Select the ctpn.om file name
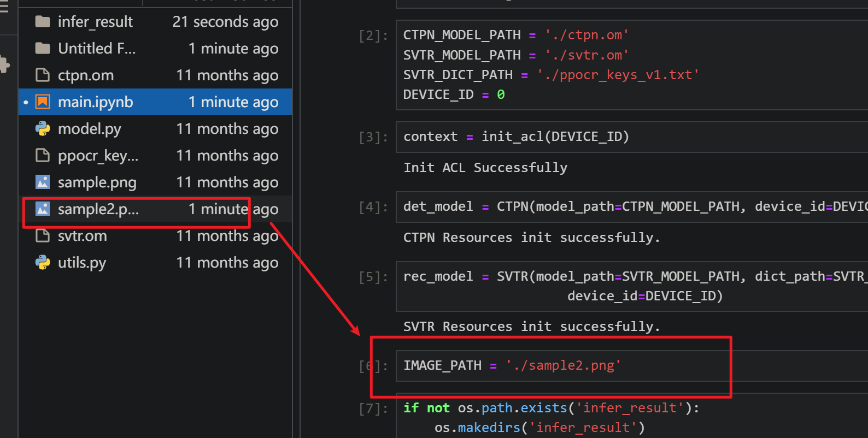This screenshot has height=438, width=868. (86, 75)
